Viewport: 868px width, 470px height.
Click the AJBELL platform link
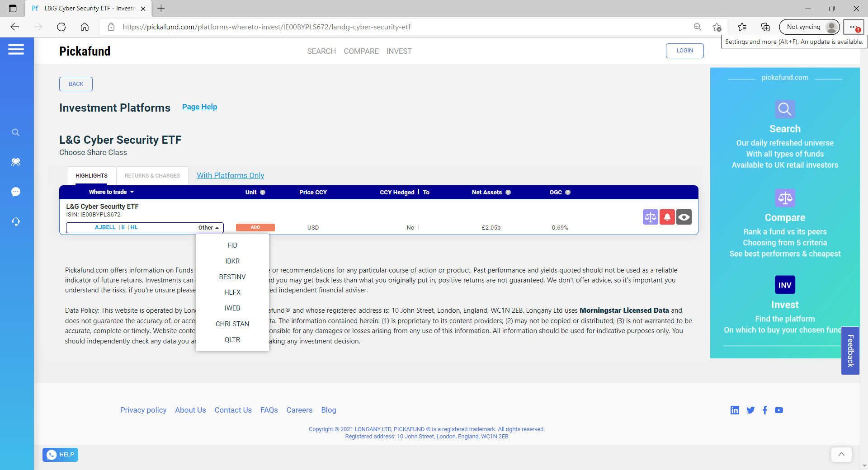[x=105, y=227]
